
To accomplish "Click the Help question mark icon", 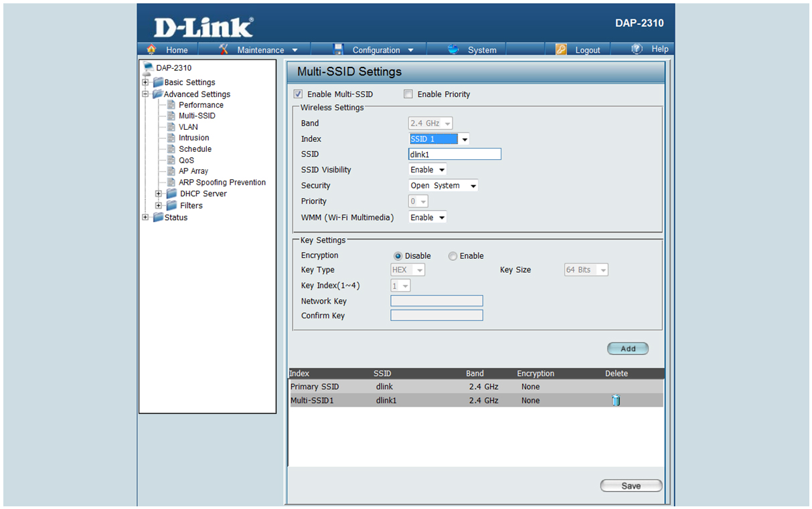I will [637, 49].
